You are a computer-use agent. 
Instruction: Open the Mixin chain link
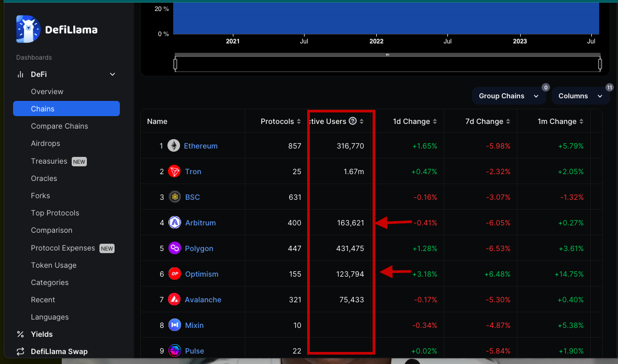pos(194,325)
